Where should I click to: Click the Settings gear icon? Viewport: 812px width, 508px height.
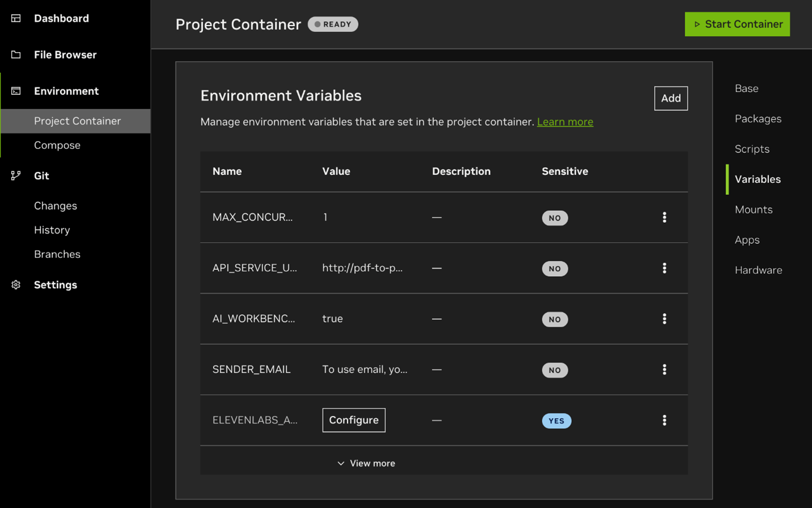coord(16,285)
